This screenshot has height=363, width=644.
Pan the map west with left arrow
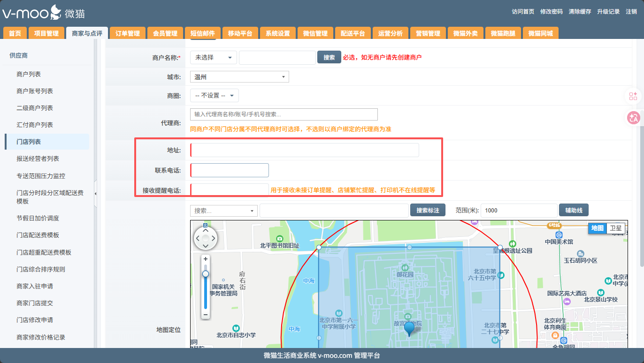(197, 239)
